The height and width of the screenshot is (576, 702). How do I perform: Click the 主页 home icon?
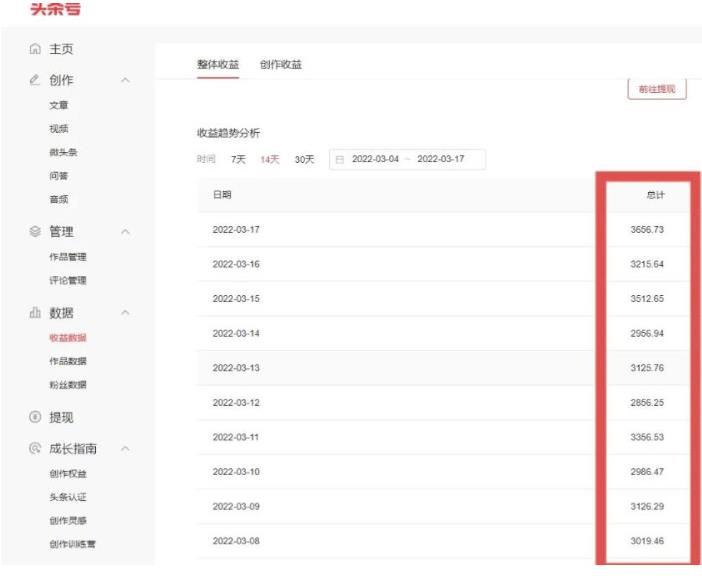point(35,49)
